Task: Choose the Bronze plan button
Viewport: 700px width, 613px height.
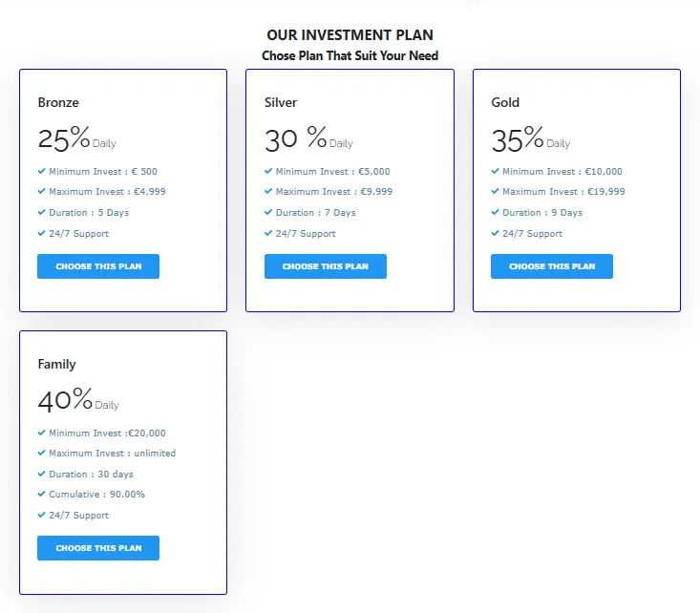Action: point(98,266)
